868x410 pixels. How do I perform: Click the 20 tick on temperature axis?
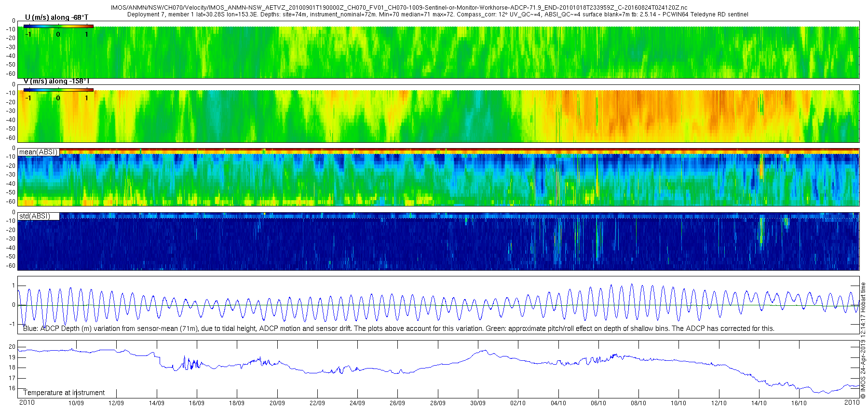click(12, 346)
